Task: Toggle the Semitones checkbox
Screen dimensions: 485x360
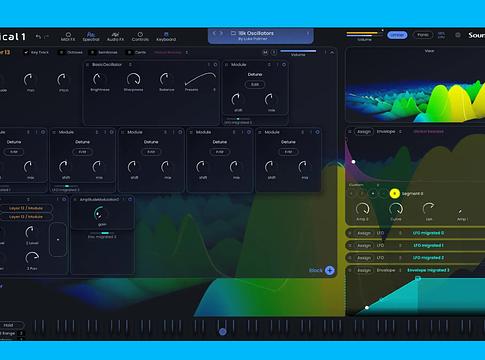Action: coord(92,52)
